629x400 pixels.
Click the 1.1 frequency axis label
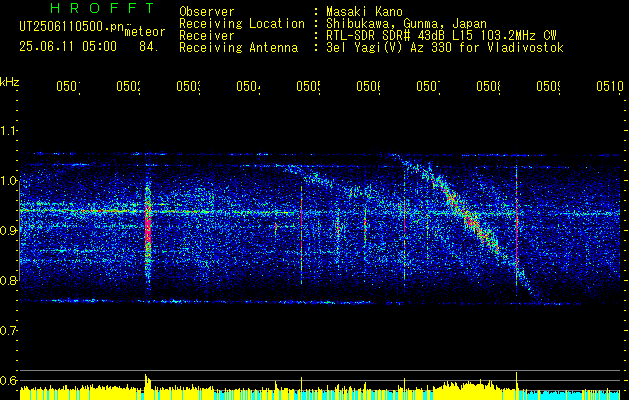coord(8,131)
